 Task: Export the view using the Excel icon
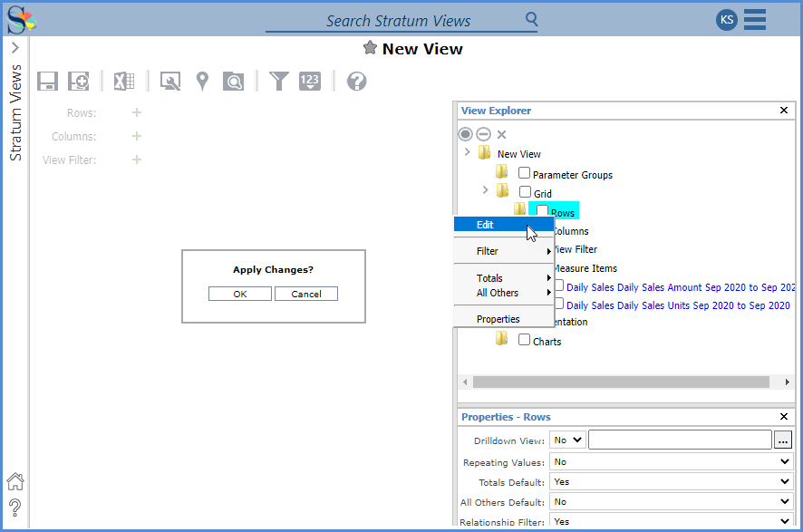pyautogui.click(x=124, y=81)
